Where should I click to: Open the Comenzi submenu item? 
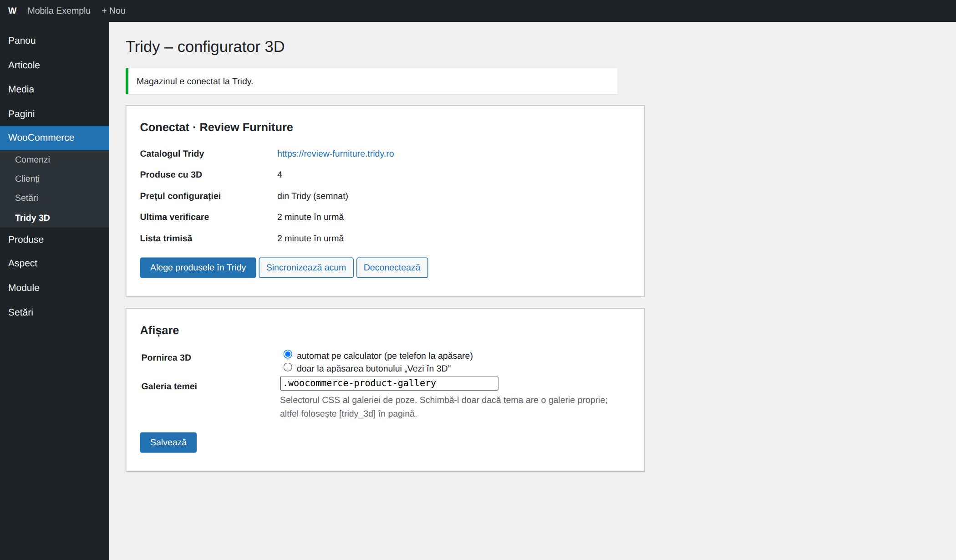pyautogui.click(x=55, y=159)
